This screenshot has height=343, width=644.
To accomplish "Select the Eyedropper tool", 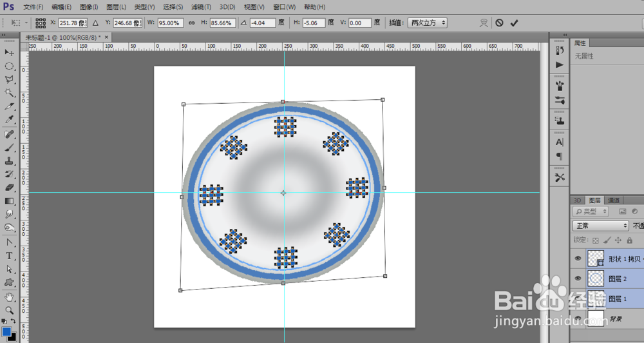I will point(9,120).
